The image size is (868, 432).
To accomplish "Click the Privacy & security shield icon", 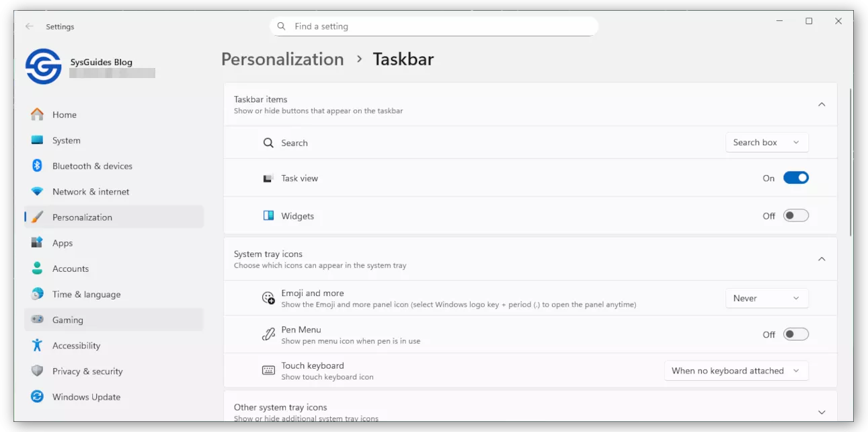I will (38, 371).
